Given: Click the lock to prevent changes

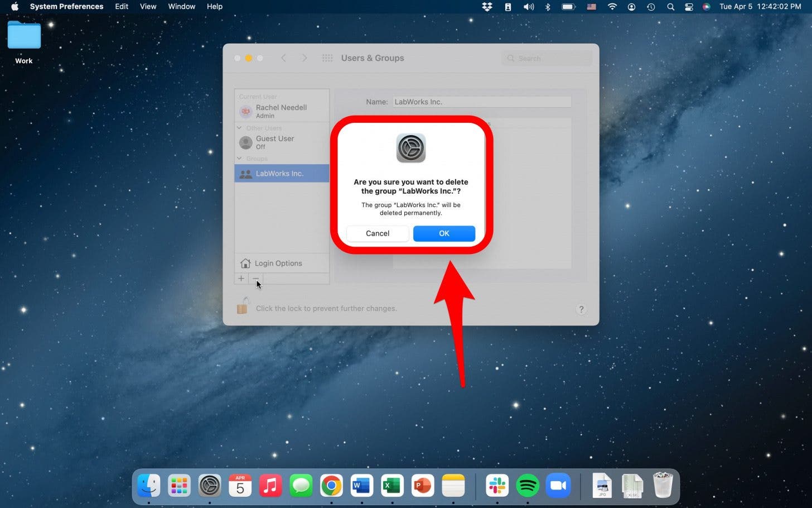Looking at the screenshot, I should (242, 306).
